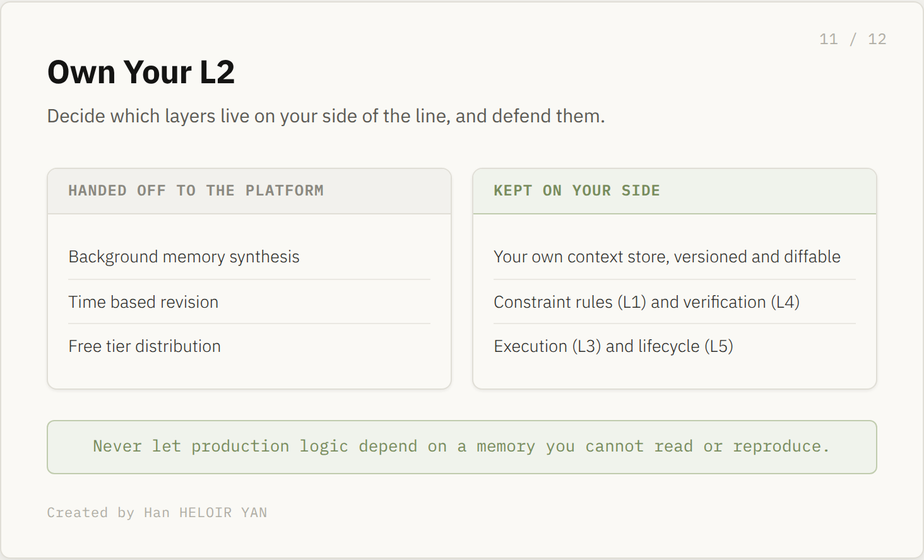Image resolution: width=924 pixels, height=560 pixels.
Task: Click the '11 / 12' slide counter
Action: tap(853, 39)
